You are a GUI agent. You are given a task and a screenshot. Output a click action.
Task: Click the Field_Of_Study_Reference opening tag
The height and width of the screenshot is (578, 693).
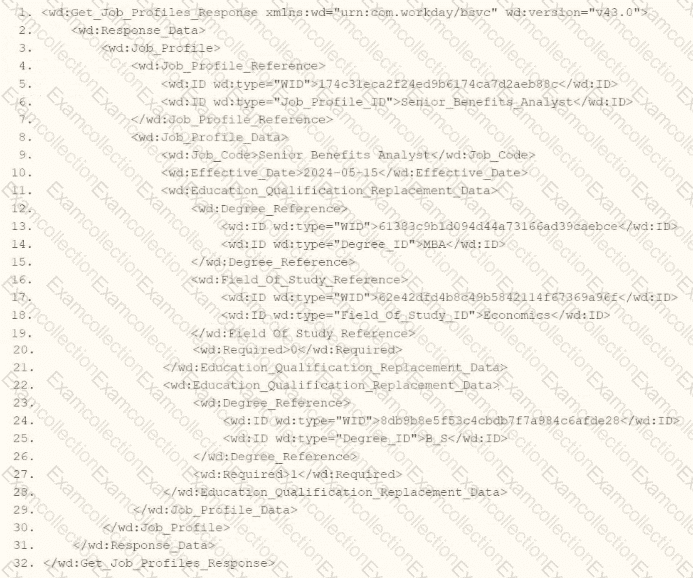pyautogui.click(x=299, y=280)
